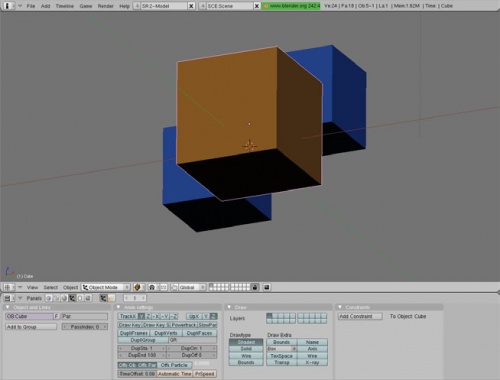Open the Game menu
Viewport: 500px width, 380px height.
86,6
